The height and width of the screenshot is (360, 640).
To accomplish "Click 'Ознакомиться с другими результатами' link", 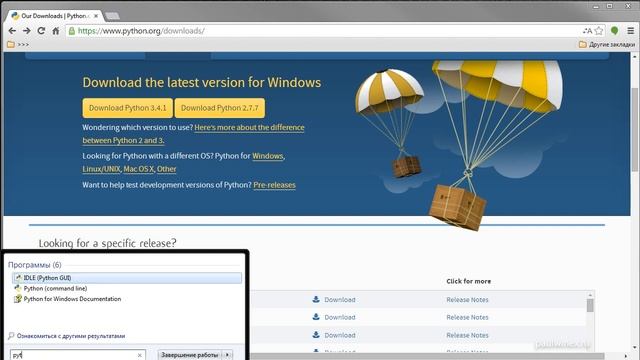I will click(x=71, y=336).
